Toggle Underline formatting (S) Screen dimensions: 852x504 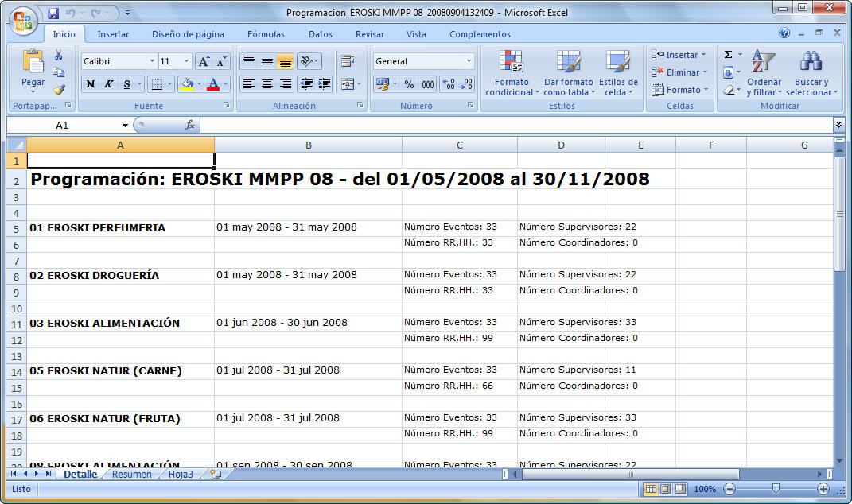126,84
